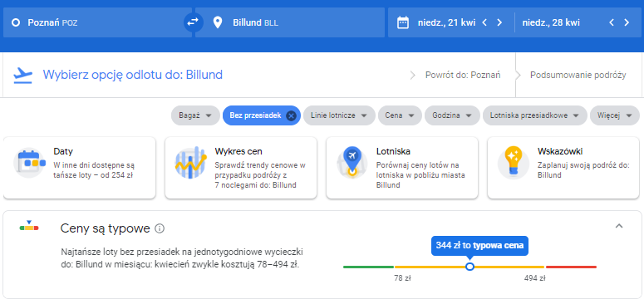The image size is (644, 304).
Task: Click the info icon next to Ceny są typowe
Action: [x=160, y=228]
